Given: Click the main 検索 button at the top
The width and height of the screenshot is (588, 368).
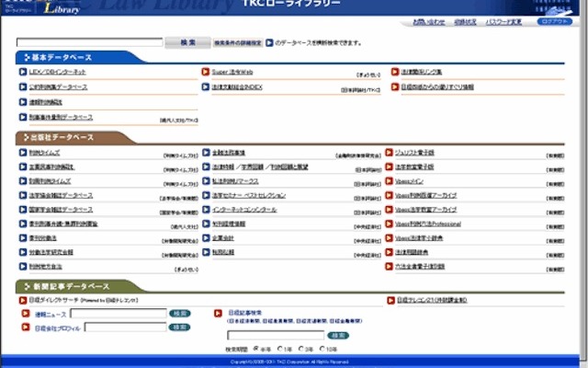Looking at the screenshot, I should (187, 42).
